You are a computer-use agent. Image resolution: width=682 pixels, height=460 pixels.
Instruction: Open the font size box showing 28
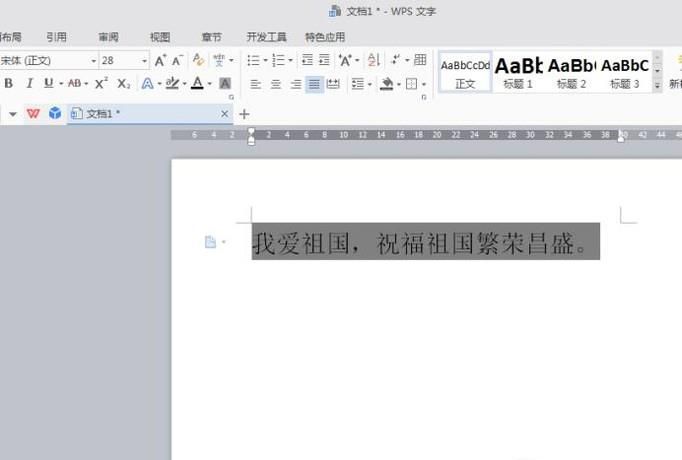click(124, 60)
